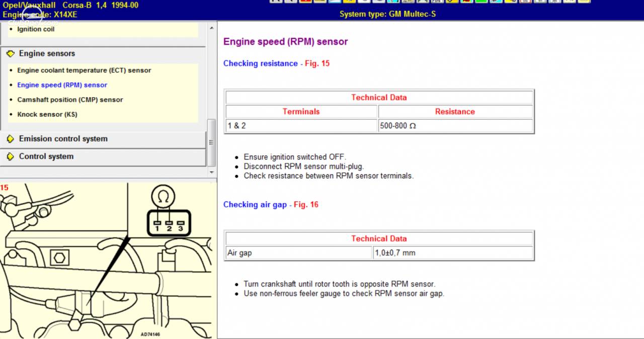Collapse the Engine sensors section arrow
The height and width of the screenshot is (339, 644).
(11, 53)
